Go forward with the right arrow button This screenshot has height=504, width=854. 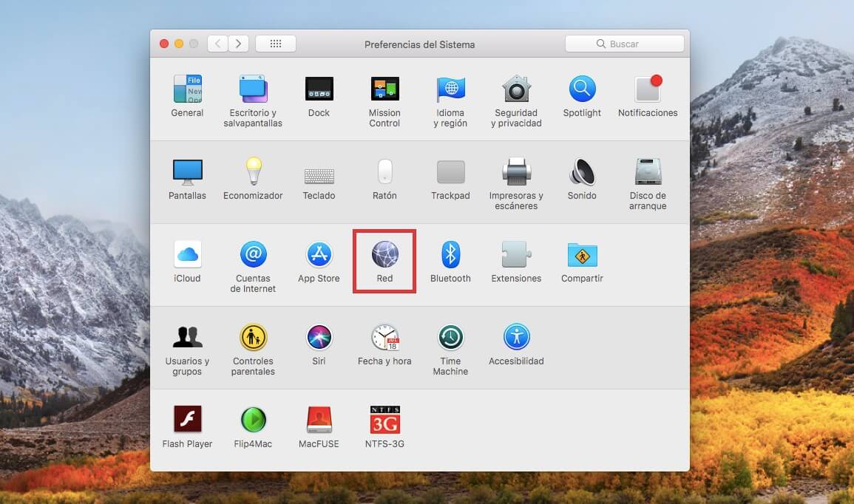click(x=239, y=44)
